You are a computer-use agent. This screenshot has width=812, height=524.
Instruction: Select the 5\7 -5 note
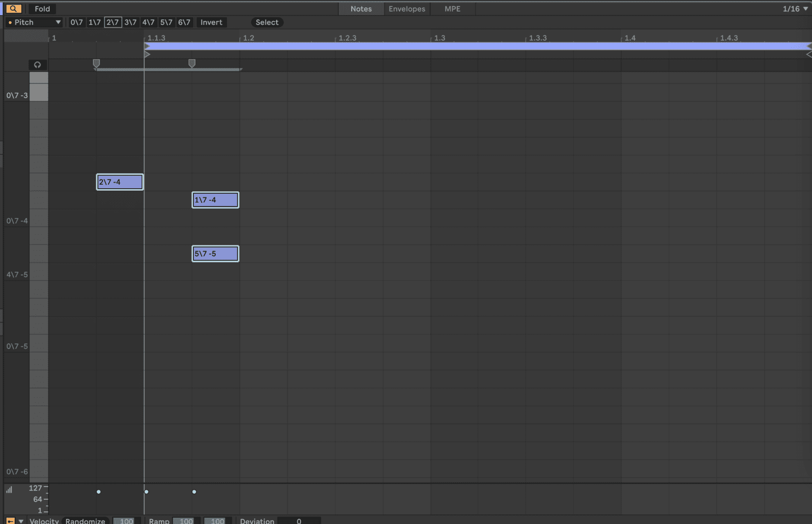coord(215,254)
